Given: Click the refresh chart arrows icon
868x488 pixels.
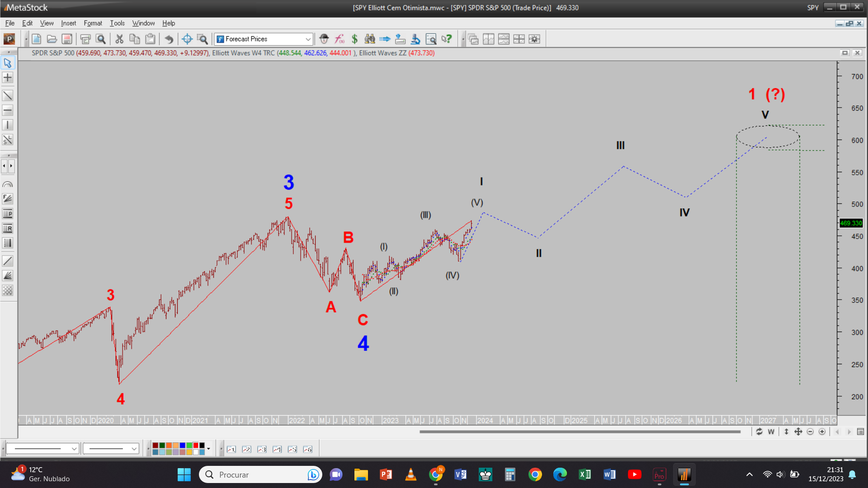Looking at the screenshot, I should (x=759, y=432).
